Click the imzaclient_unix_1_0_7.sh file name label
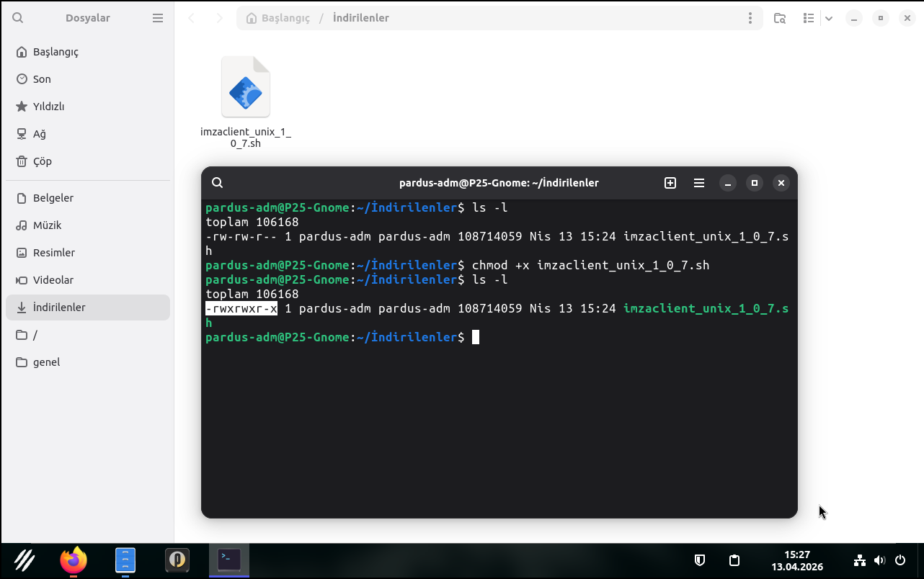Screen dimensions: 924x579 [x=246, y=138]
